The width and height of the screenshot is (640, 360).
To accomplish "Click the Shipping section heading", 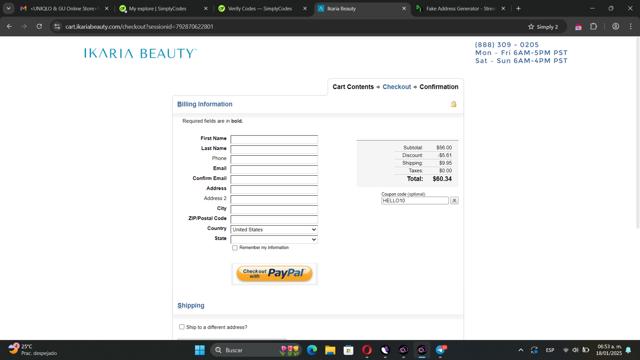I will pyautogui.click(x=191, y=305).
